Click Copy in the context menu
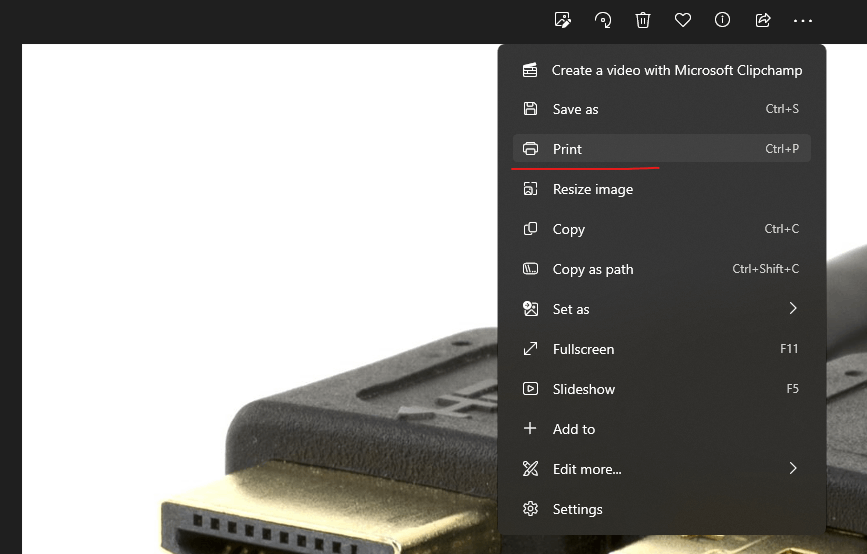 pyautogui.click(x=662, y=229)
